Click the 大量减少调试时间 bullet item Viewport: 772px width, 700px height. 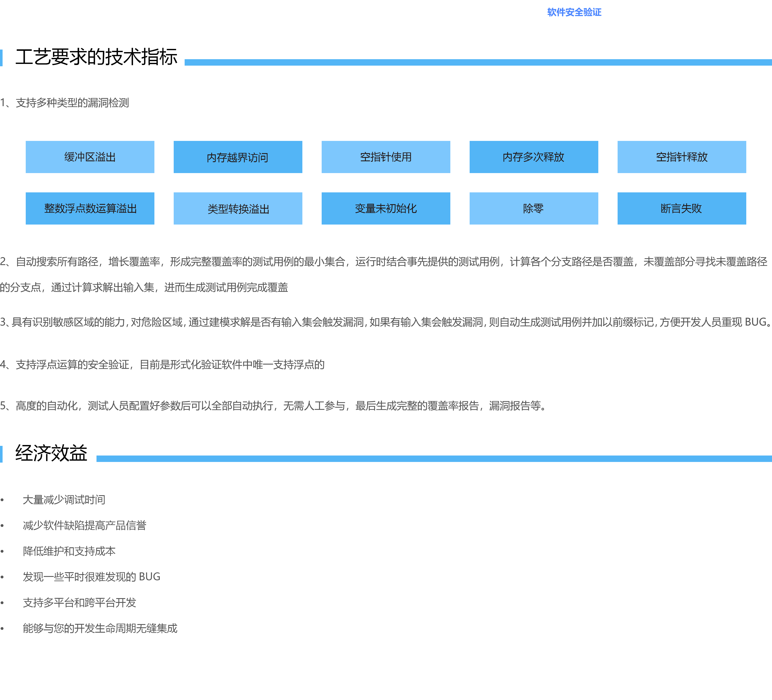(x=64, y=500)
